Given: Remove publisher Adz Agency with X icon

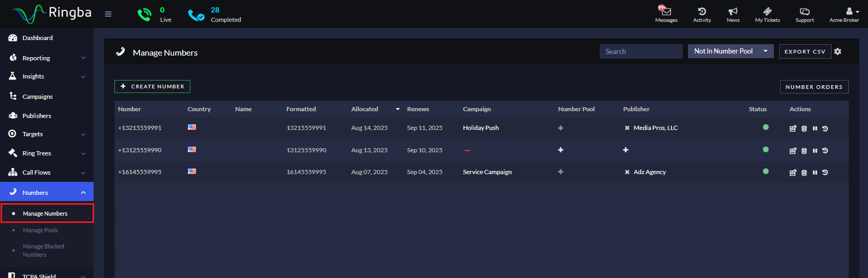Looking at the screenshot, I should coord(627,172).
